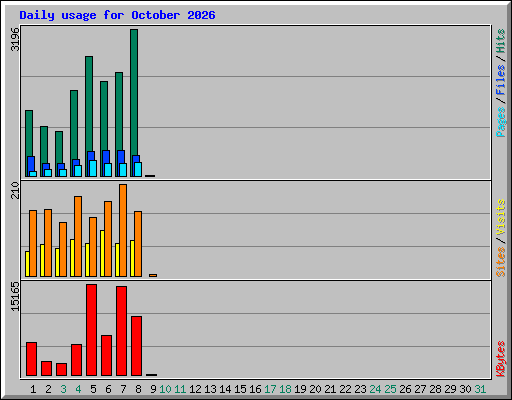Click the orange sites bar for day 7
Screen dimensions: 512x400
click(x=123, y=230)
